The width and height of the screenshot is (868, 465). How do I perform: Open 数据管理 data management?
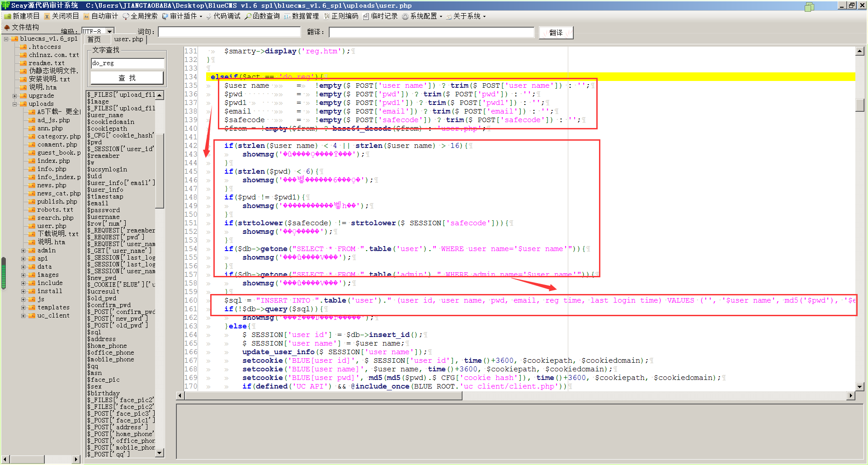(x=302, y=16)
